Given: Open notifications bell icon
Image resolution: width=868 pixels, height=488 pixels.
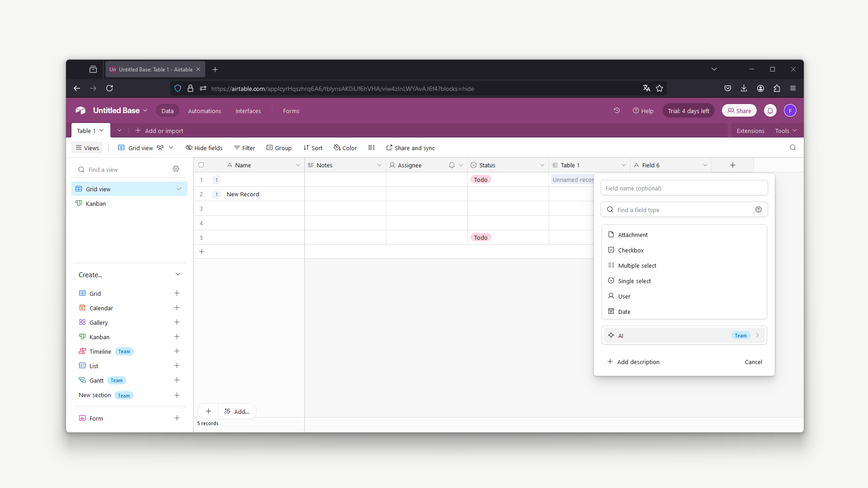Looking at the screenshot, I should coord(770,110).
